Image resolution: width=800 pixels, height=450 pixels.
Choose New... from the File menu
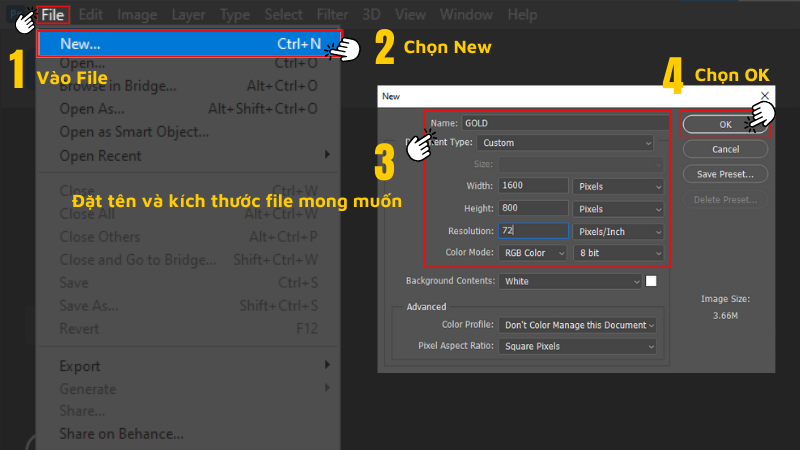point(189,44)
